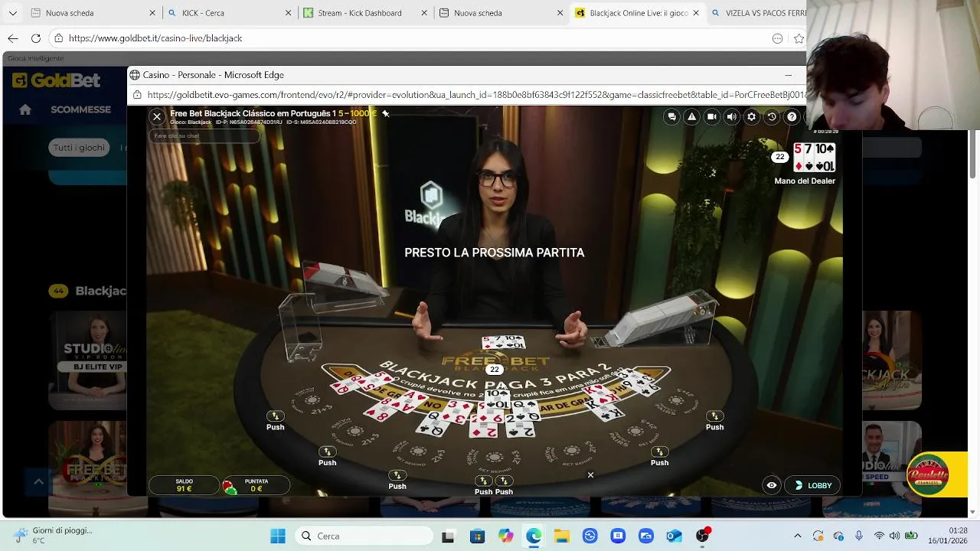
Task: Close the blackjack game with the X
Action: [157, 116]
